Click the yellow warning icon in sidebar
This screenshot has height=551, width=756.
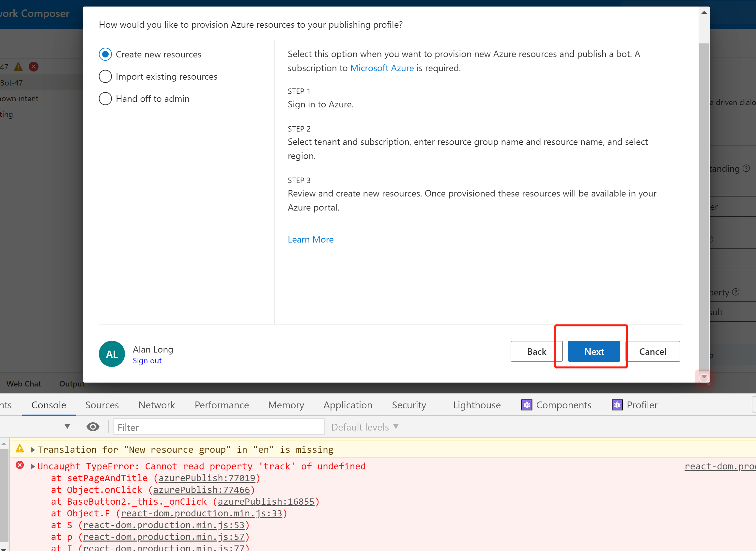point(18,67)
